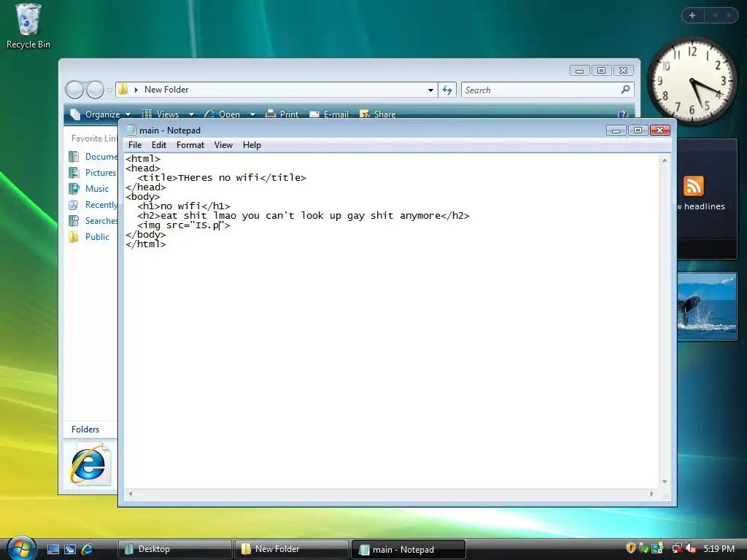Click the Print toolbar icon in Explorer
The width and height of the screenshot is (747, 560).
(271, 114)
